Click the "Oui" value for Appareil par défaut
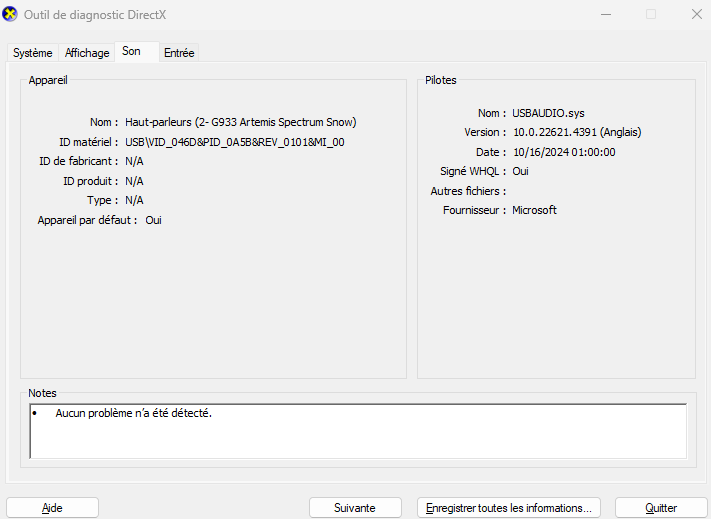Image resolution: width=711 pixels, height=519 pixels. click(154, 220)
